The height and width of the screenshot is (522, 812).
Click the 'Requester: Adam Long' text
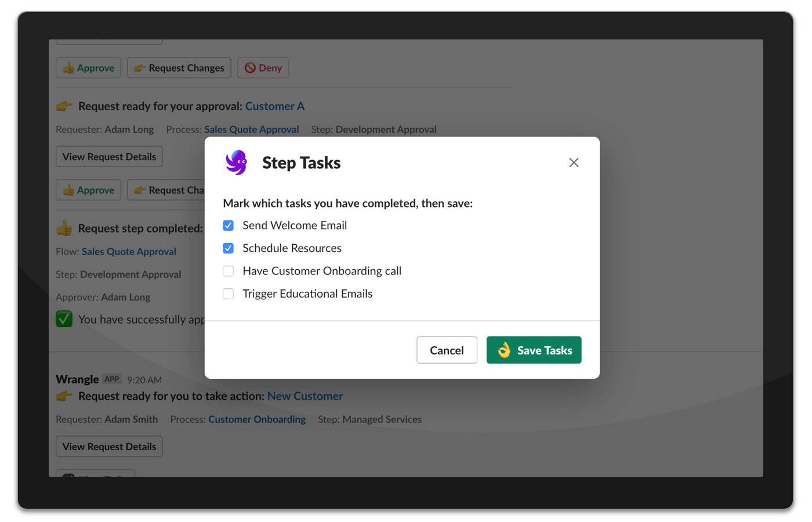point(105,129)
